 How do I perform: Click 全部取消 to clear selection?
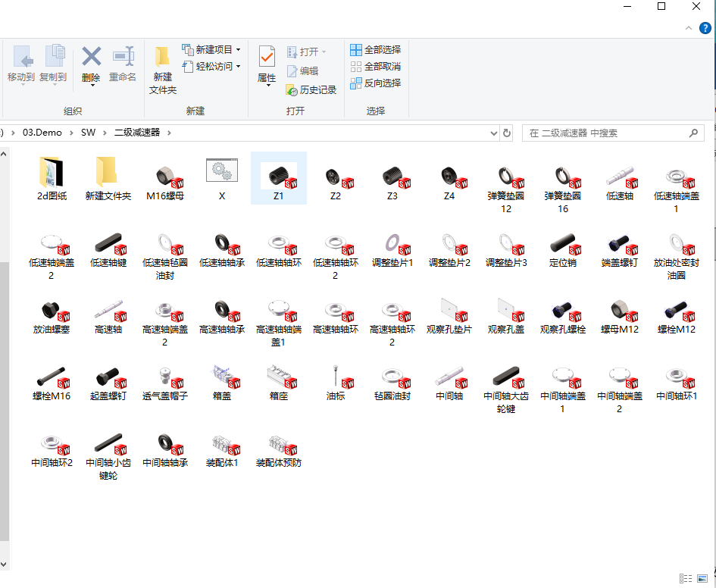coord(376,66)
